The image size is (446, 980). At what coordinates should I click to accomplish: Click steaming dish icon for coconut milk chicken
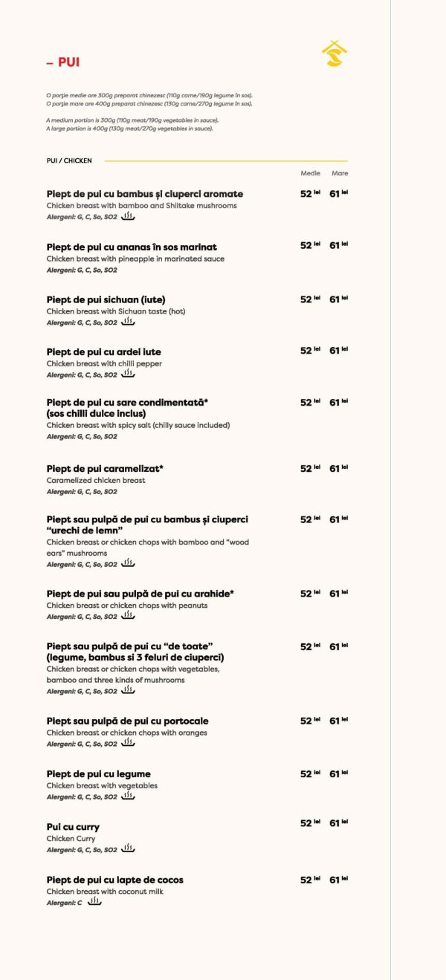(94, 902)
